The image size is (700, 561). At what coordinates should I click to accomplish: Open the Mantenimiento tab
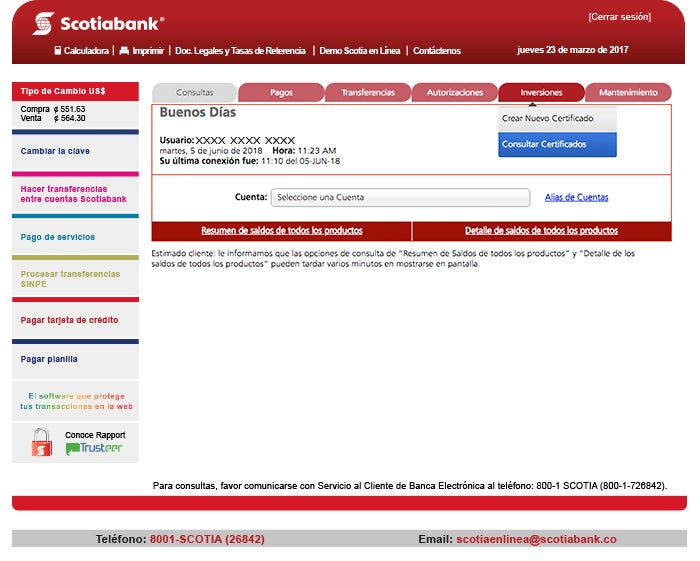pyautogui.click(x=628, y=92)
